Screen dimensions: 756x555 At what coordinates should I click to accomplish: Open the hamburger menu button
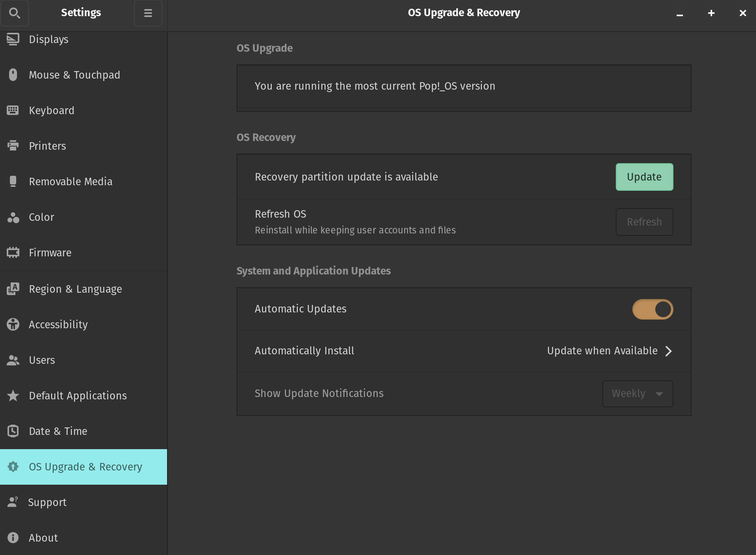148,13
